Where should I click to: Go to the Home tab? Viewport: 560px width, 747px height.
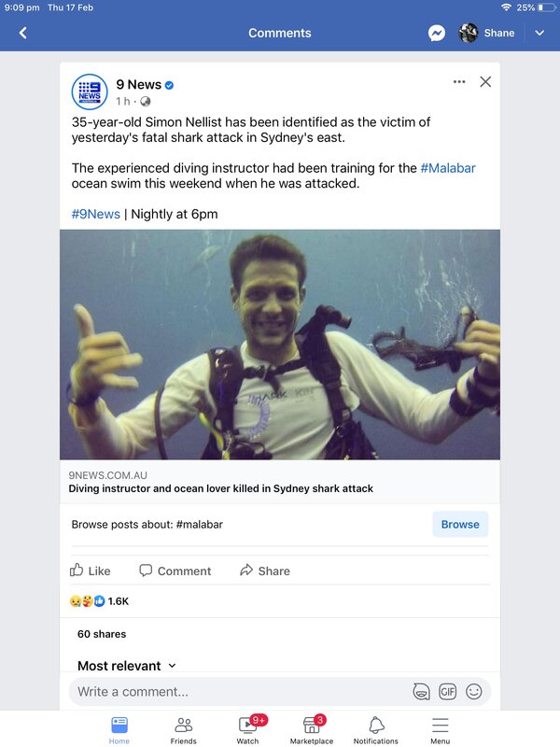point(119,729)
